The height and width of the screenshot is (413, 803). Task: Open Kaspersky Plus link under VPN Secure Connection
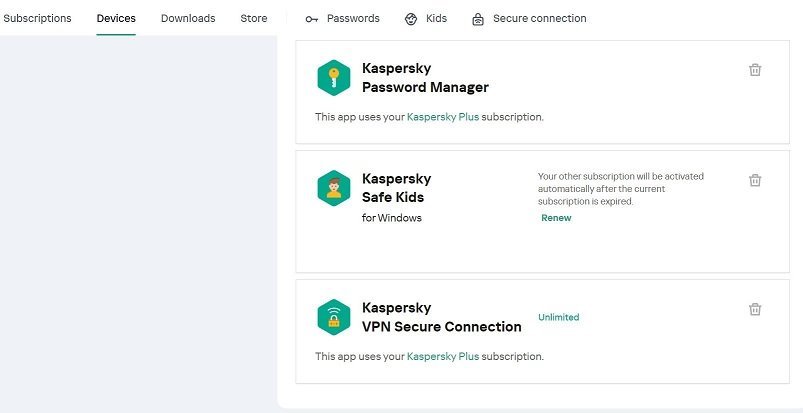click(x=443, y=356)
